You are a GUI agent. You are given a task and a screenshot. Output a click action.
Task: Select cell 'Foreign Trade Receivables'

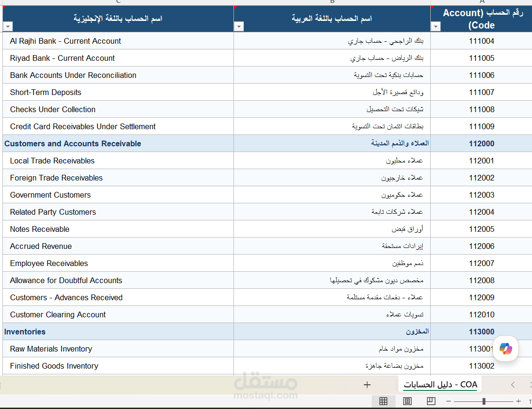[x=118, y=178]
